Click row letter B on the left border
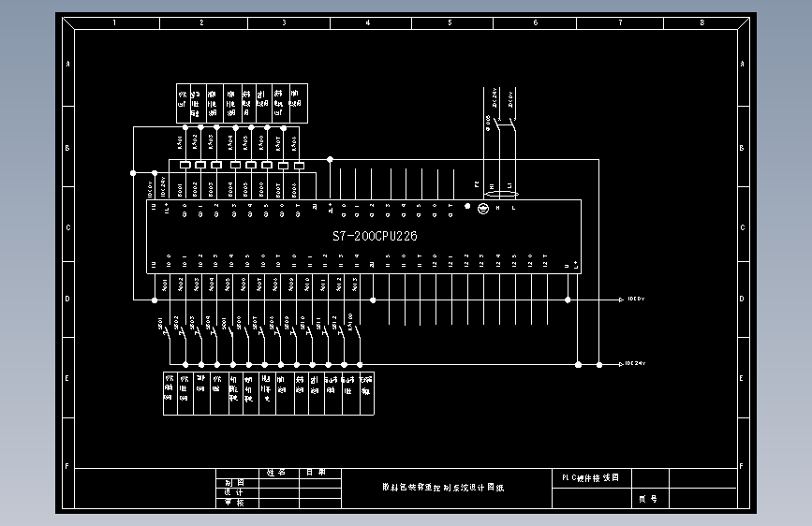 pos(67,148)
